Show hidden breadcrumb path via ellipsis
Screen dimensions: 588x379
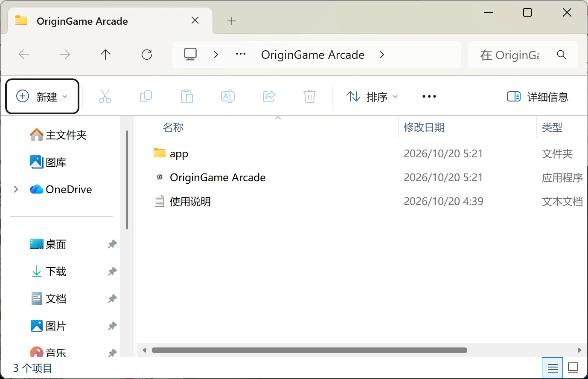tap(241, 55)
